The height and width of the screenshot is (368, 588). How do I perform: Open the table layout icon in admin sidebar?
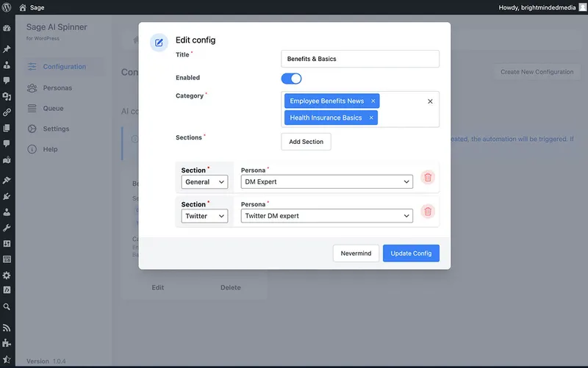(7, 259)
